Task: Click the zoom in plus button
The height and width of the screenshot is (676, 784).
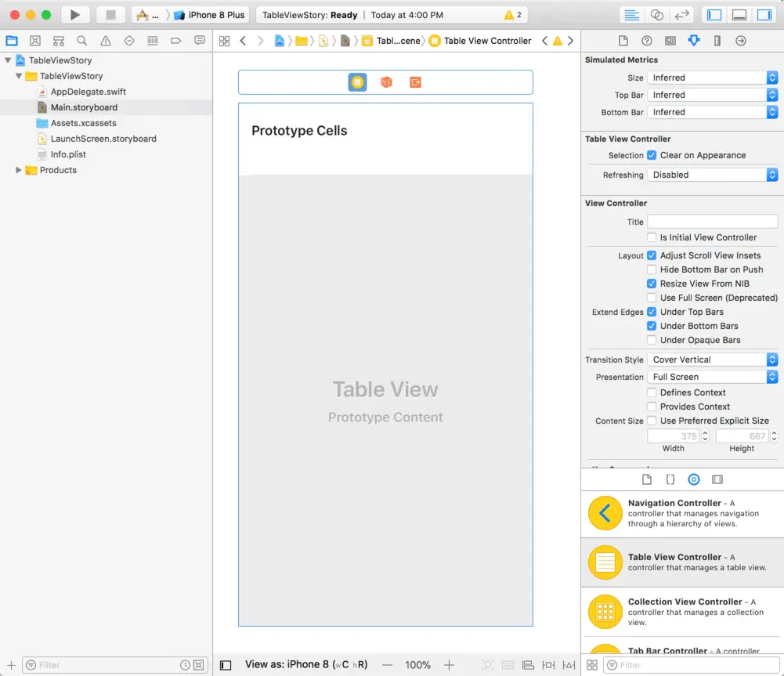Action: tap(449, 665)
